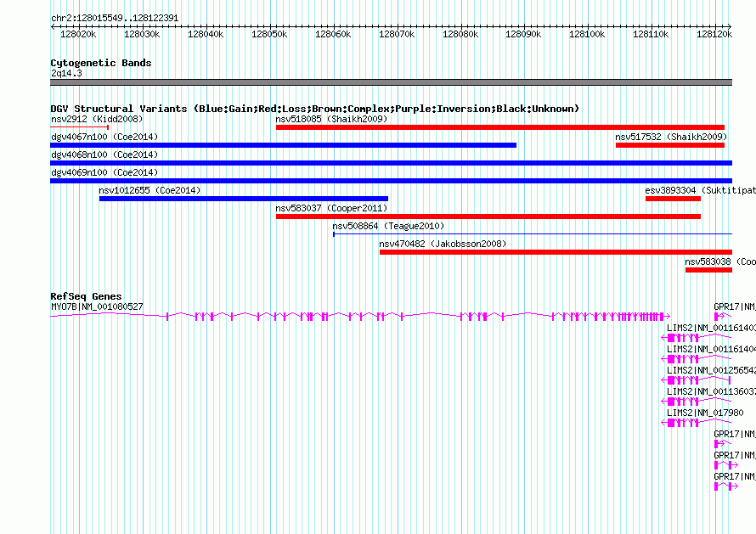Click the red nsv470482 loss bar
The height and width of the screenshot is (534, 756).
556,252
